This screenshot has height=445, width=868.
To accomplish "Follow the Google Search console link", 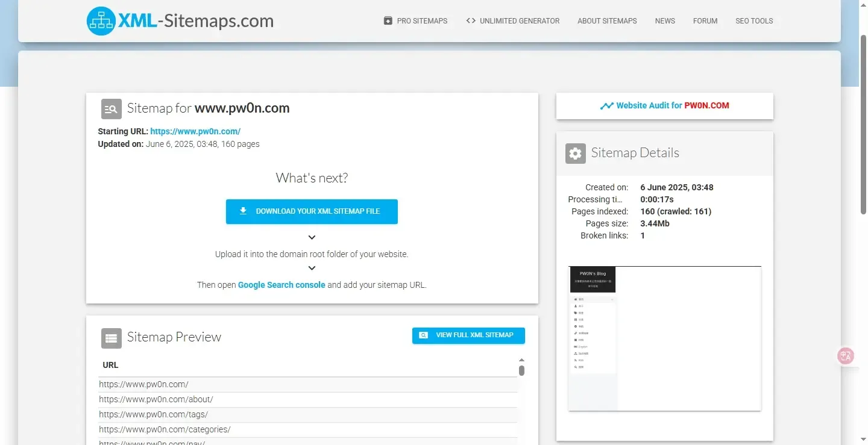I will tap(281, 285).
